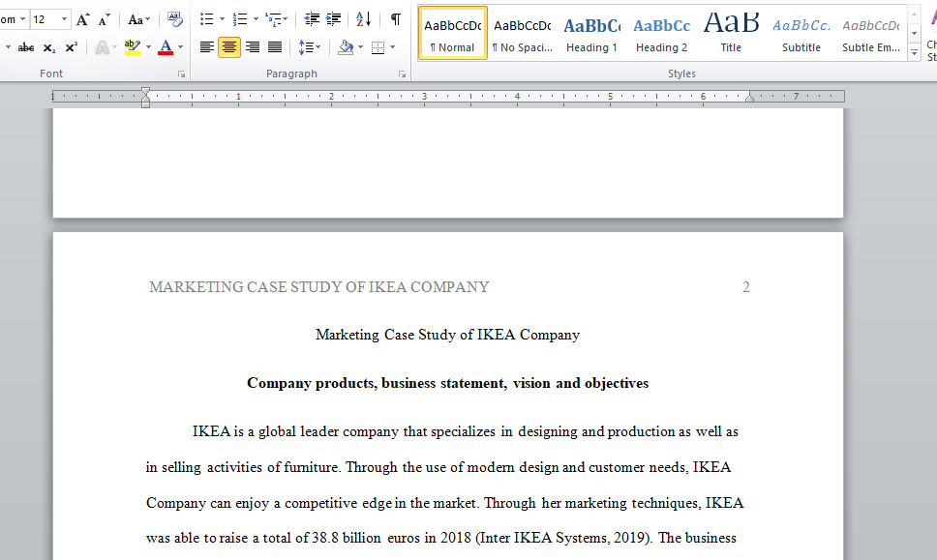This screenshot has width=937, height=560.
Task: Toggle superscript formatting
Action: tap(71, 47)
